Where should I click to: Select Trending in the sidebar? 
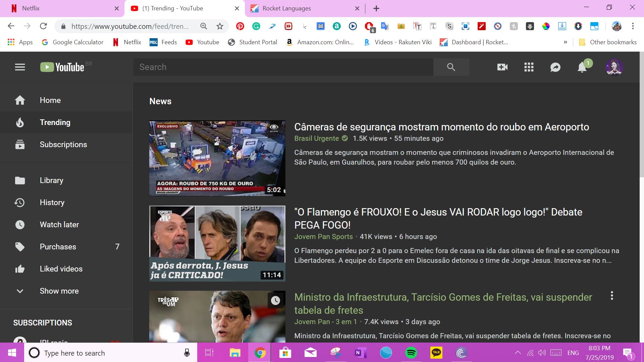pyautogui.click(x=66, y=122)
